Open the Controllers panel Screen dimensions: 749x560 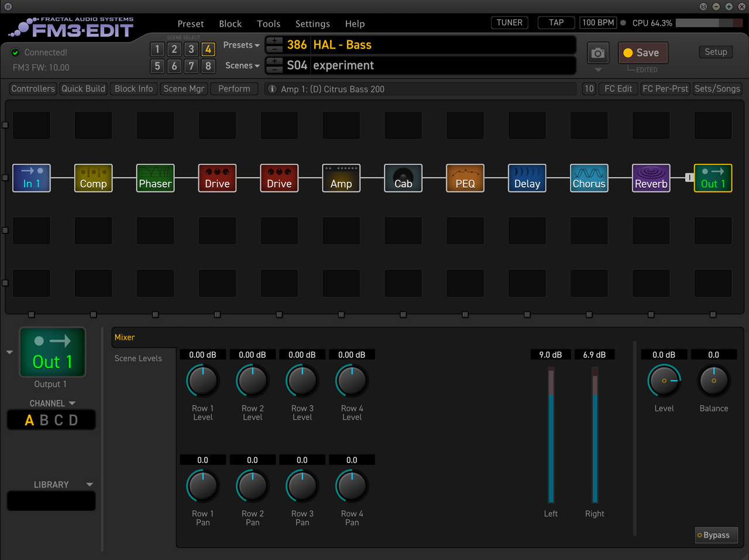pos(33,89)
